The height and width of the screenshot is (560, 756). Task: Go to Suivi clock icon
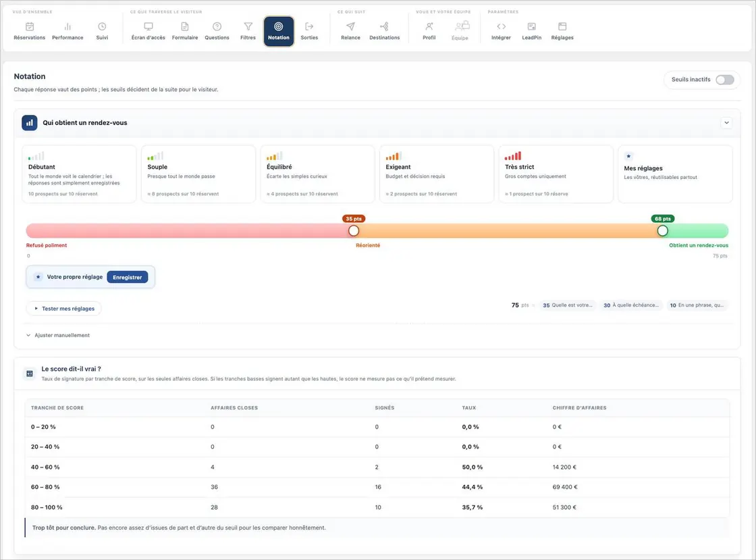pos(102,26)
